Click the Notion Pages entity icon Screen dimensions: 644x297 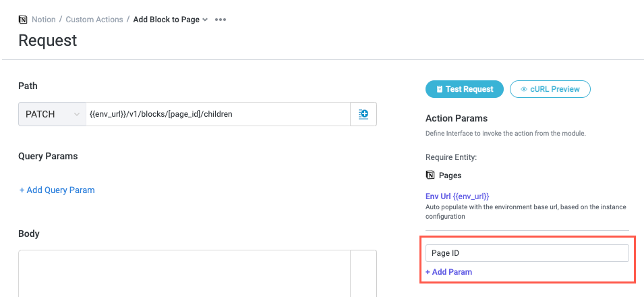click(430, 175)
